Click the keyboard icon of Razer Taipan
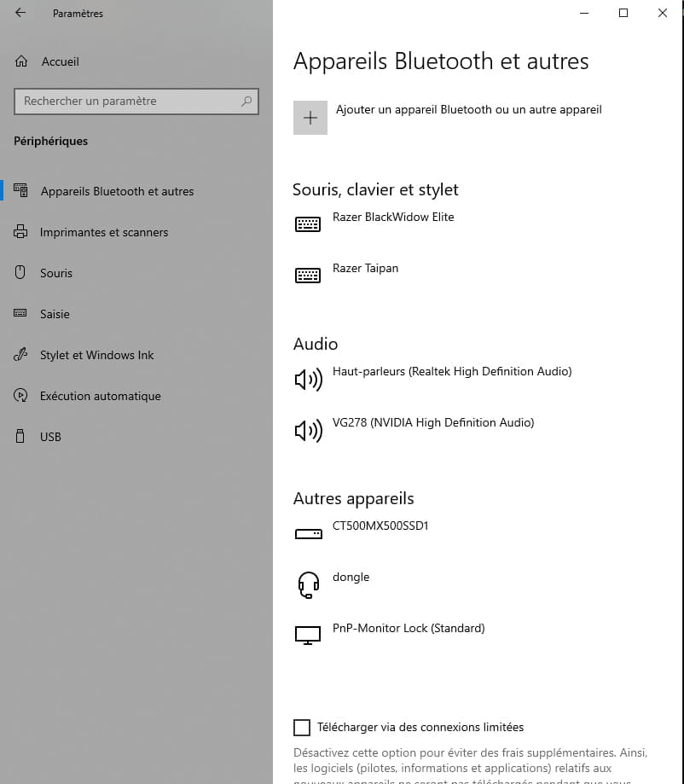The width and height of the screenshot is (684, 784). [308, 275]
